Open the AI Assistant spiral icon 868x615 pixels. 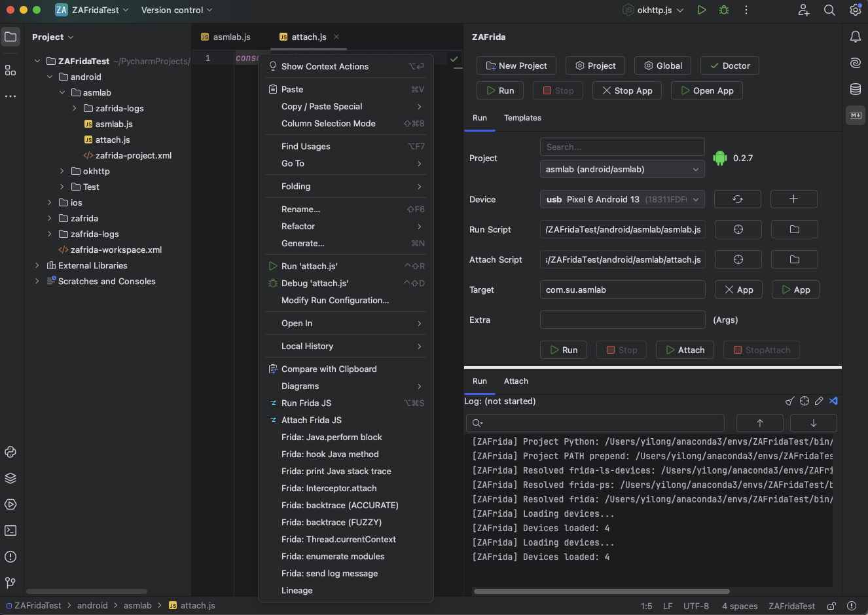(856, 63)
